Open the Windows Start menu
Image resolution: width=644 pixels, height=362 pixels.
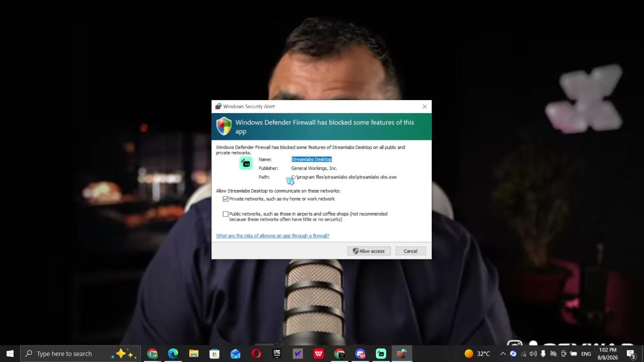coord(10,353)
